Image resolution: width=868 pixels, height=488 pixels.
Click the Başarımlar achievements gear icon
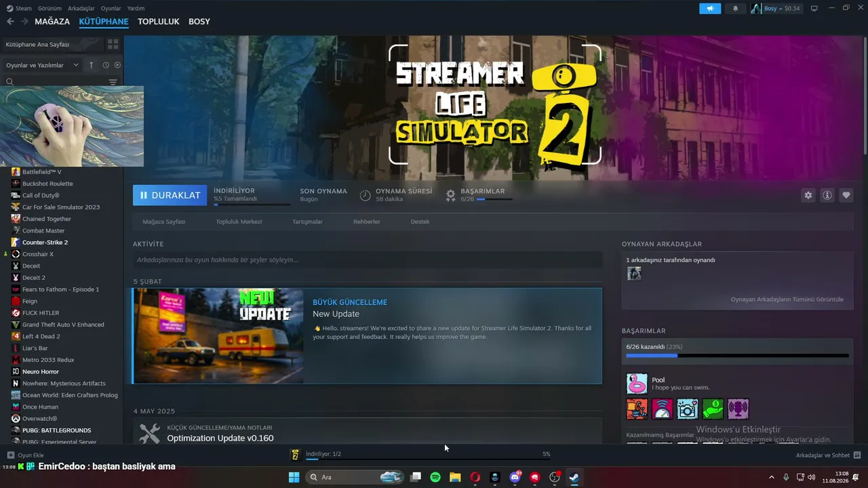click(450, 195)
